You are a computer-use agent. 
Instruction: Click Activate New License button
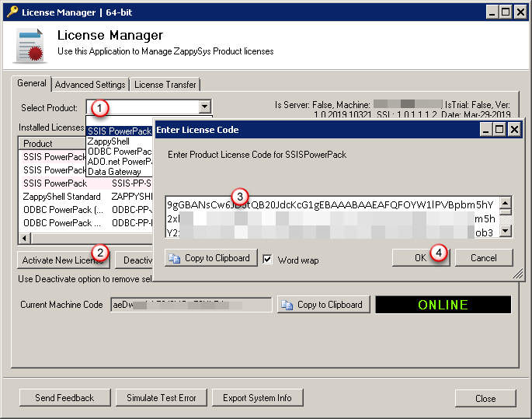point(64,260)
